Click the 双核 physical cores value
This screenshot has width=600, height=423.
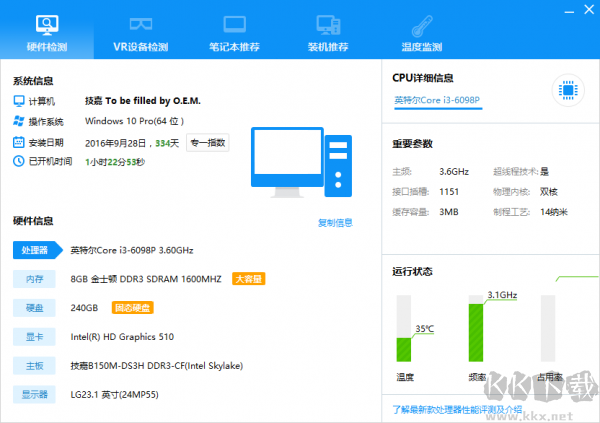click(549, 191)
